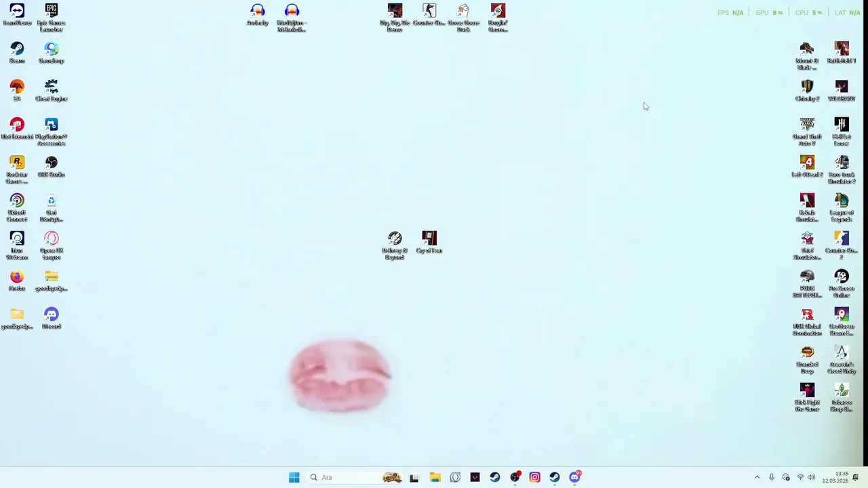Image resolution: width=868 pixels, height=488 pixels.
Task: Select the Ubisoft Connect icon
Action: pos(17,207)
